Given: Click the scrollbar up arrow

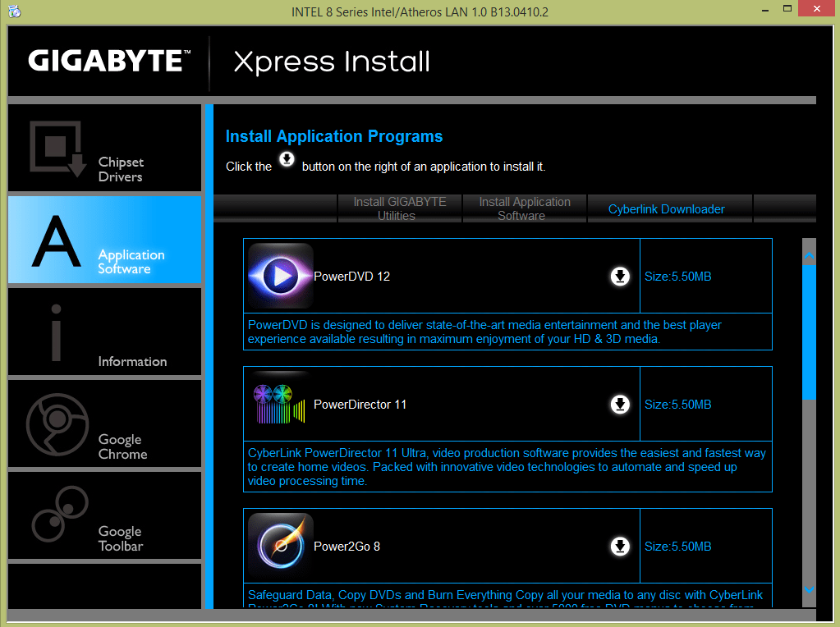Looking at the screenshot, I should coord(809,256).
